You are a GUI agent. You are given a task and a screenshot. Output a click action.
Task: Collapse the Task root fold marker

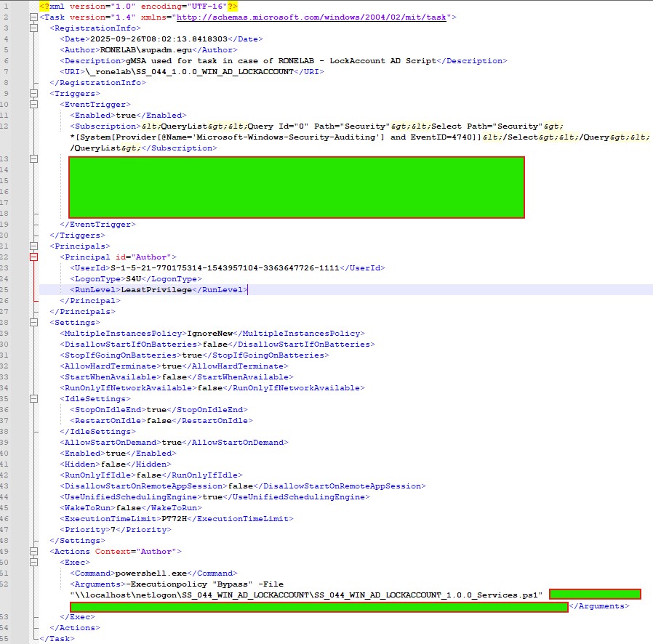[x=34, y=17]
